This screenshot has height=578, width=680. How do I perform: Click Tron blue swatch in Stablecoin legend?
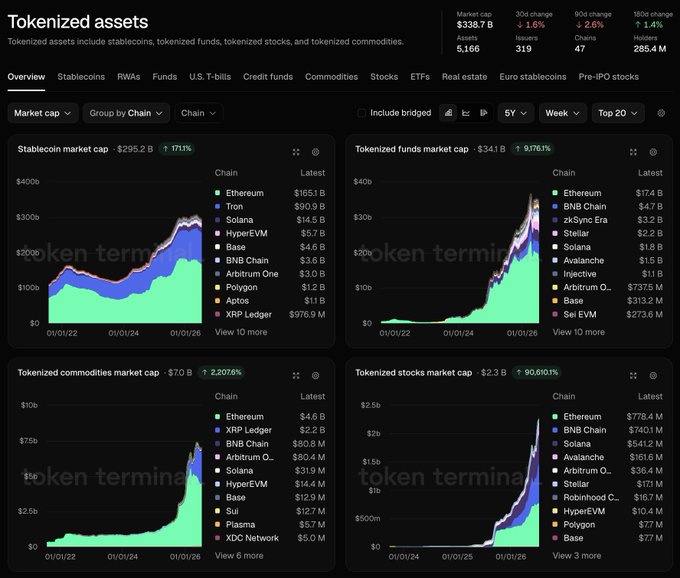(x=217, y=206)
